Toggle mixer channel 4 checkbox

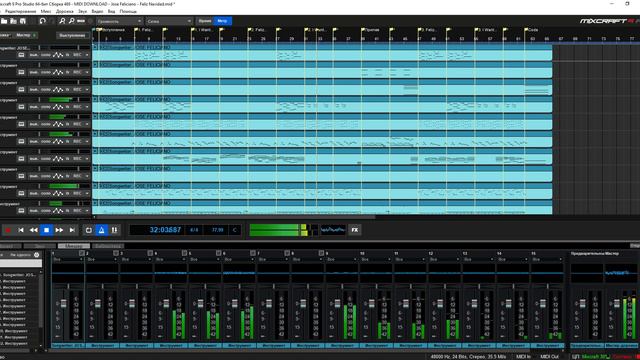tap(184, 253)
